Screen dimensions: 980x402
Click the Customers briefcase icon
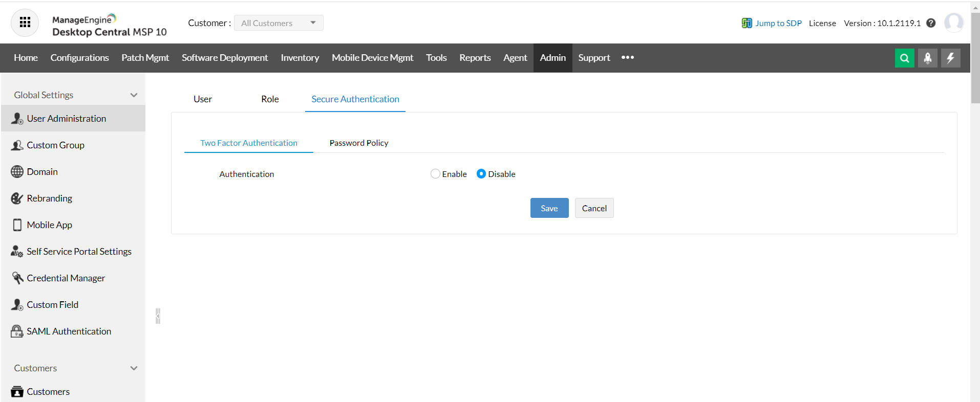coord(17,392)
